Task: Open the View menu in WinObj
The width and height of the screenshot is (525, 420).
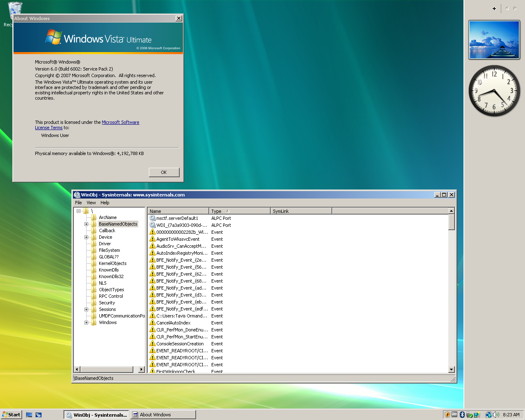Action: (91, 203)
